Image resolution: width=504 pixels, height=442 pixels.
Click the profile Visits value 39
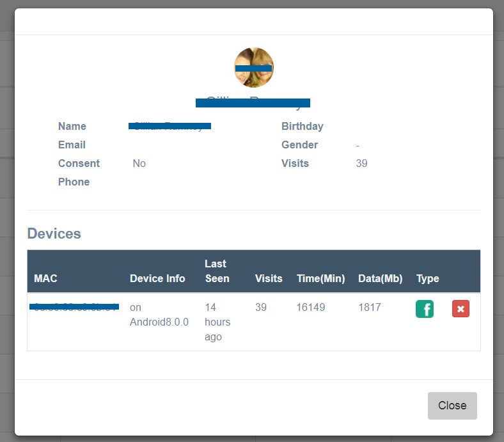[x=361, y=163]
